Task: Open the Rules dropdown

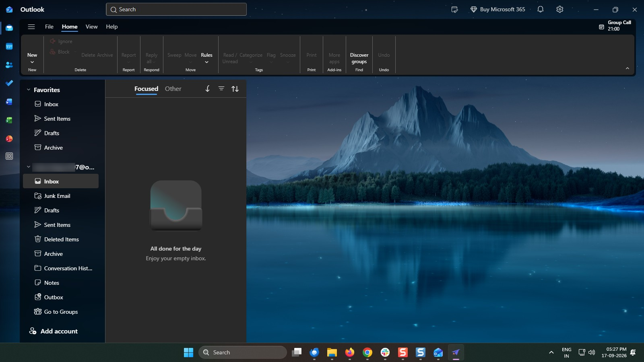Action: click(x=206, y=58)
